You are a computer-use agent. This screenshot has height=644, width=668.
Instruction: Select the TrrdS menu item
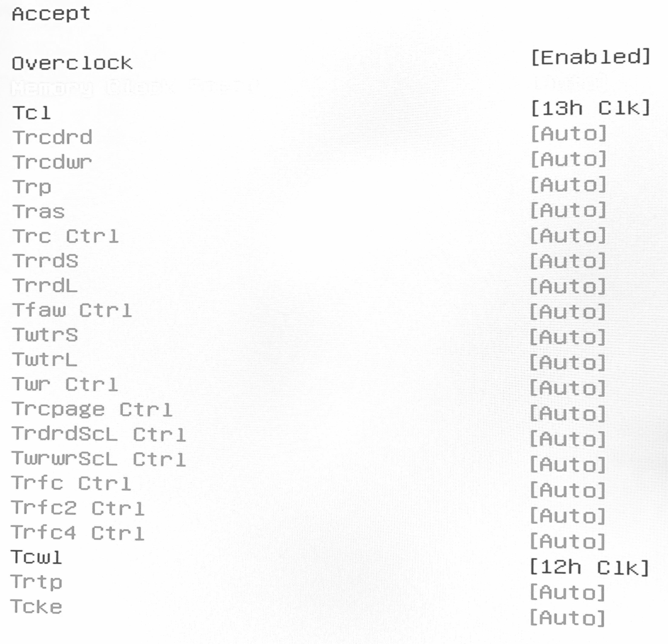tap(45, 261)
